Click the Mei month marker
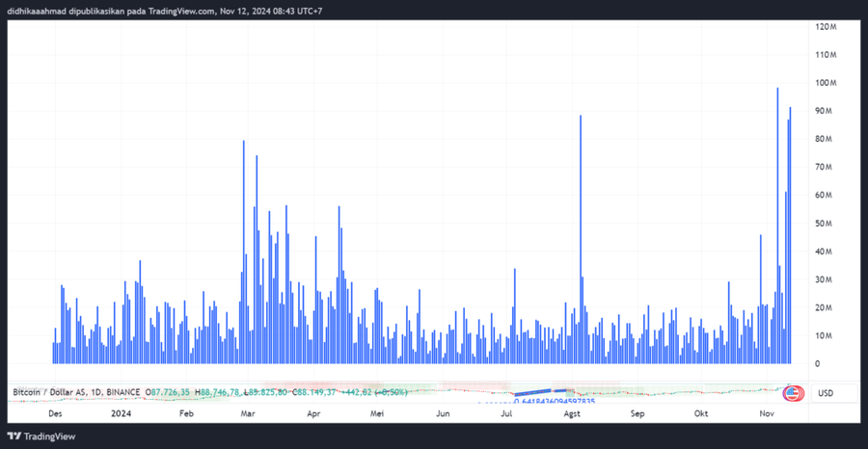The width and height of the screenshot is (868, 449). (378, 413)
